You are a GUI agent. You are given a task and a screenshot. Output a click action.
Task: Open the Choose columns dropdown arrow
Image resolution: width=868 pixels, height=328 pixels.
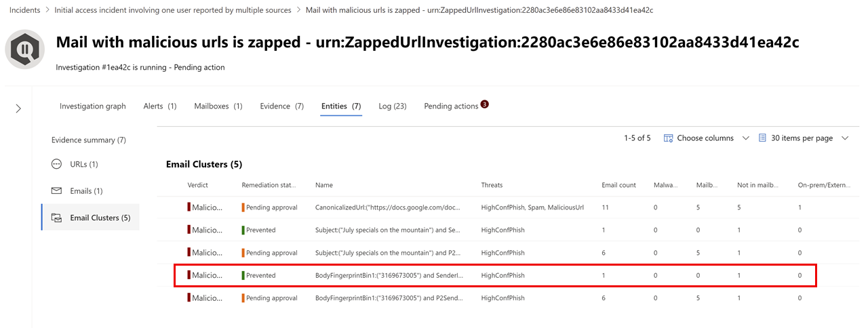tap(746, 138)
